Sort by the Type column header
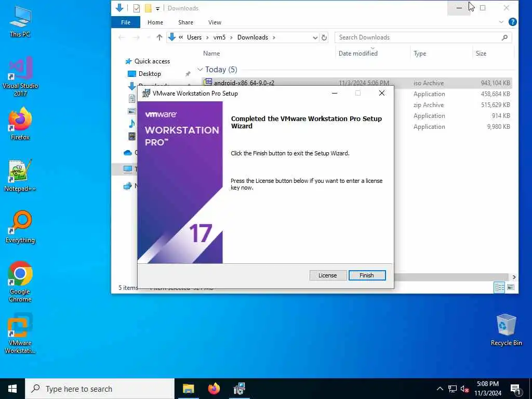The width and height of the screenshot is (532, 399). tap(420, 54)
